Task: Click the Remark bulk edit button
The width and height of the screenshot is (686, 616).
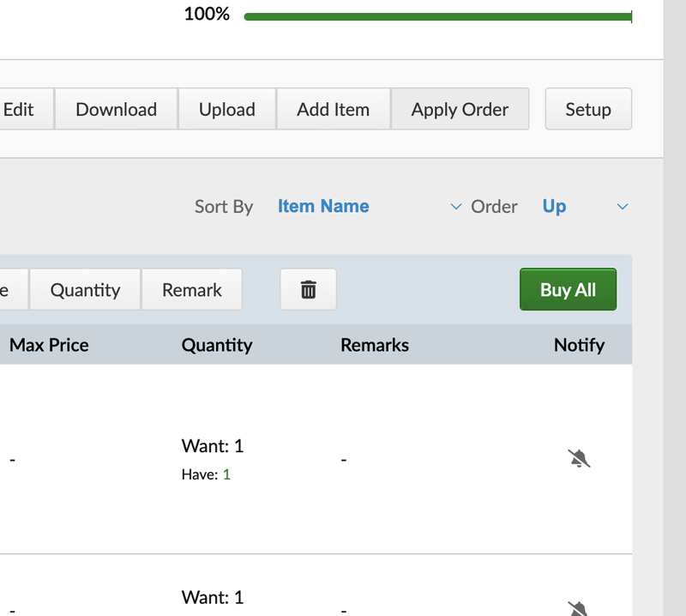Action: [192, 290]
